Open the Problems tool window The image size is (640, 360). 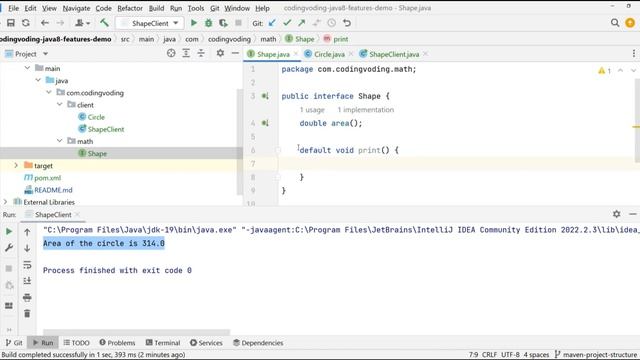coord(117,342)
